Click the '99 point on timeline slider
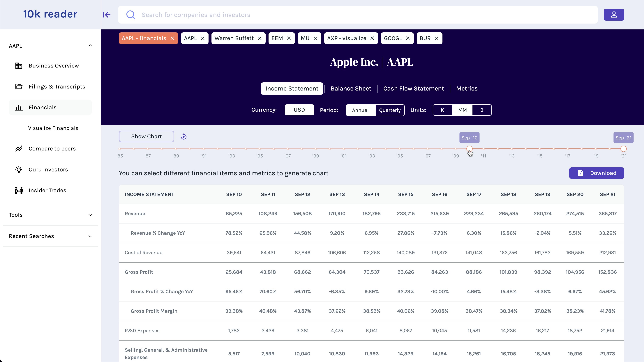The width and height of the screenshot is (644, 362). click(x=315, y=149)
